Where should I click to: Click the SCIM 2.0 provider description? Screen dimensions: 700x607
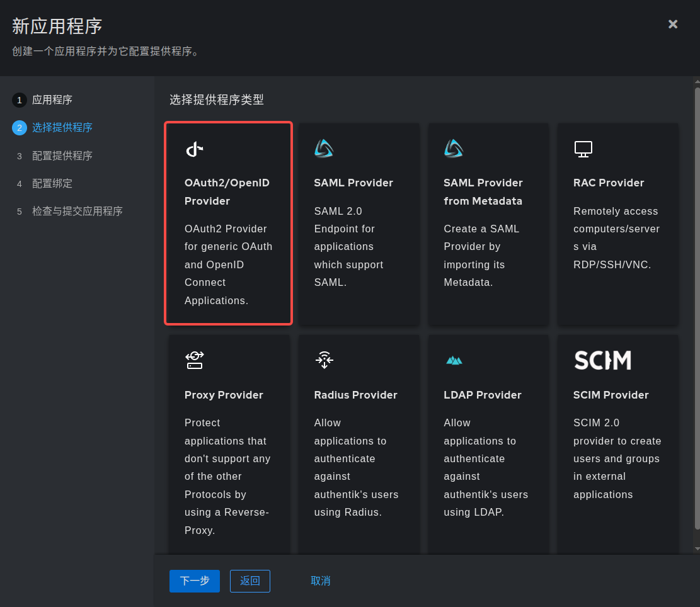coord(617,458)
